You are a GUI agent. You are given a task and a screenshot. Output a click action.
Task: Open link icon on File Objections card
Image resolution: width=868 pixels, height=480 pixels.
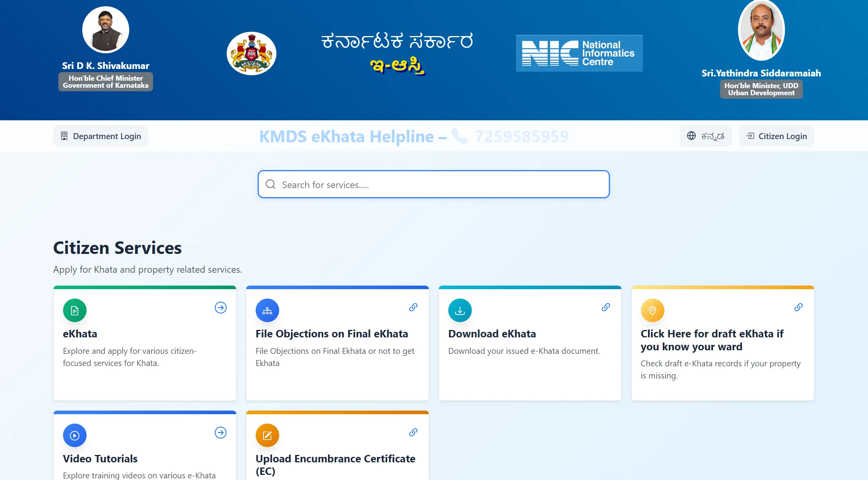coord(413,307)
